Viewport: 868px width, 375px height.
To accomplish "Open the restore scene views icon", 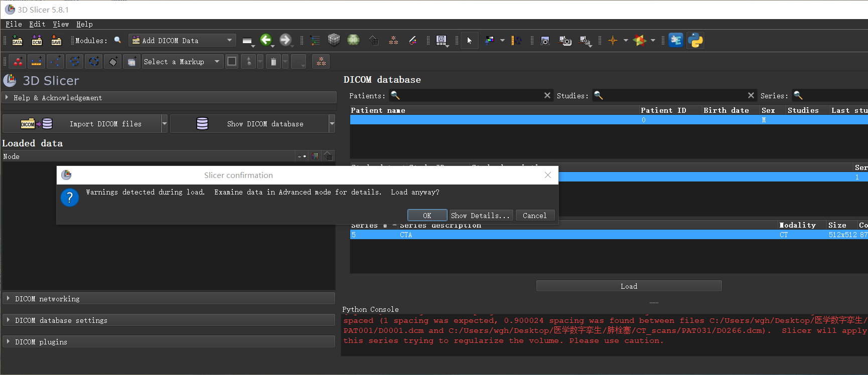I will click(585, 41).
